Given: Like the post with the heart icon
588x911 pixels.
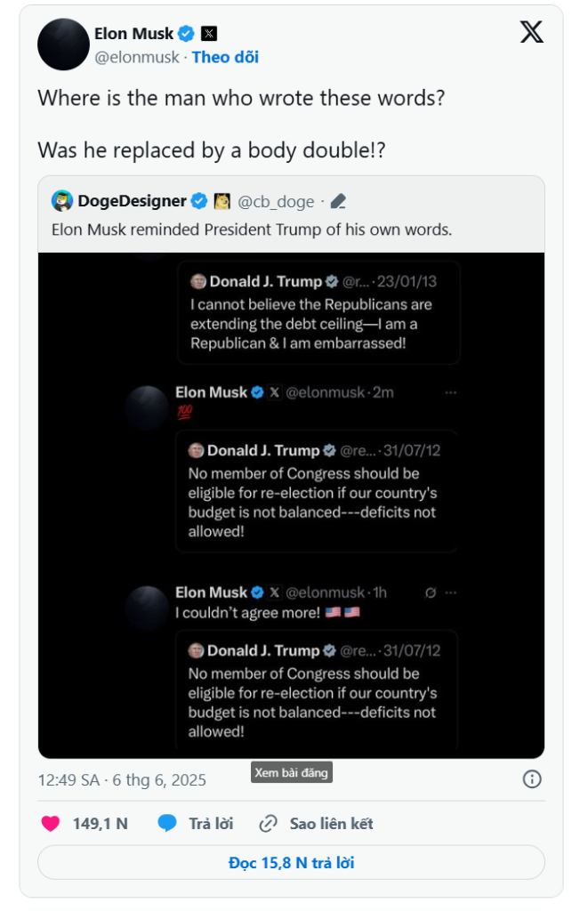Looking at the screenshot, I should [52, 823].
